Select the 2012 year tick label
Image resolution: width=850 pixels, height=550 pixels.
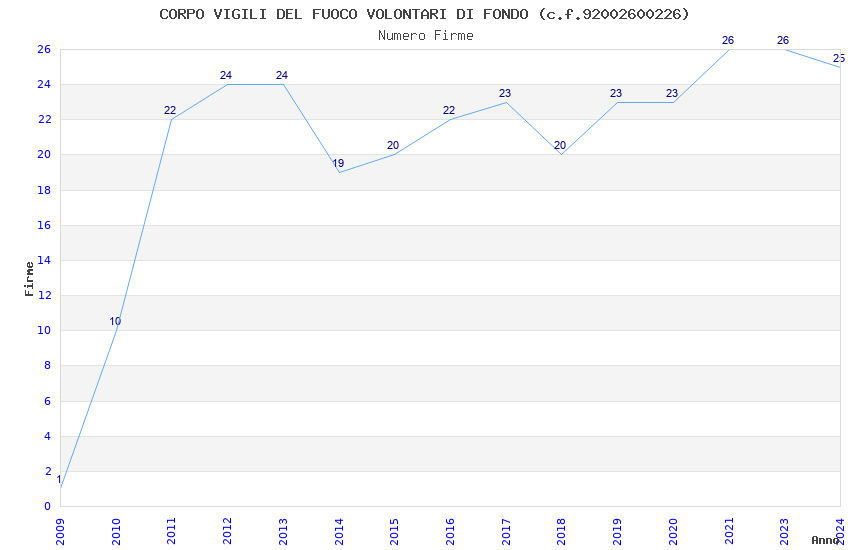coord(228,531)
